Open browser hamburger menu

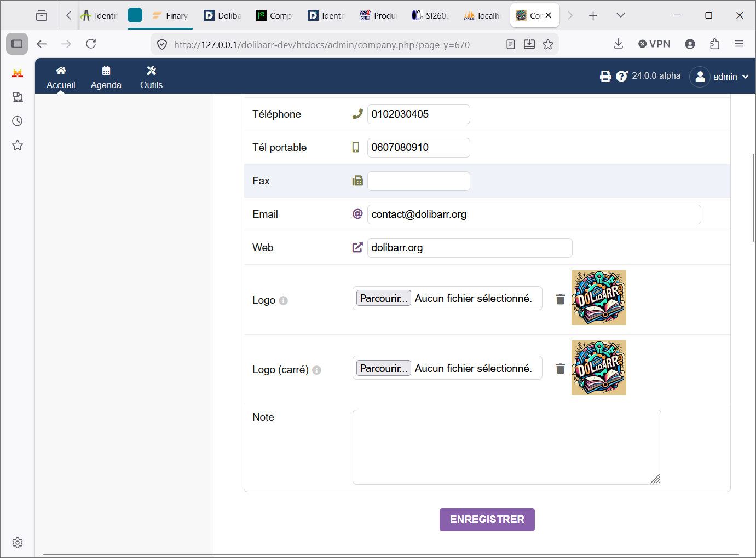click(x=739, y=44)
